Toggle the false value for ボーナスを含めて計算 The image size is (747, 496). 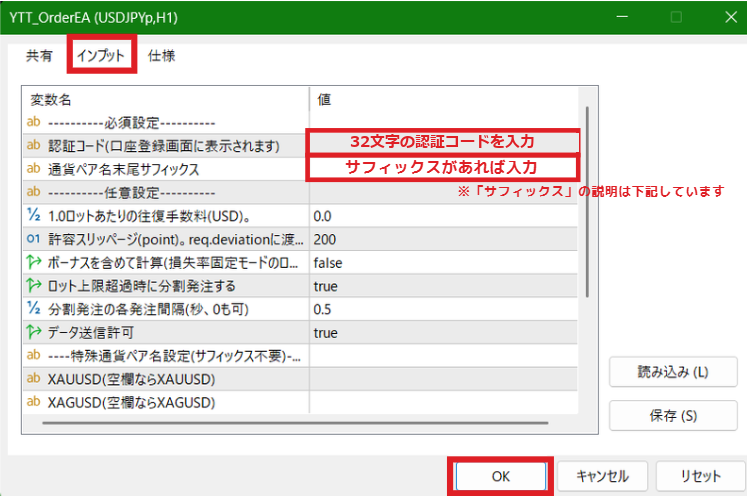(x=443, y=263)
